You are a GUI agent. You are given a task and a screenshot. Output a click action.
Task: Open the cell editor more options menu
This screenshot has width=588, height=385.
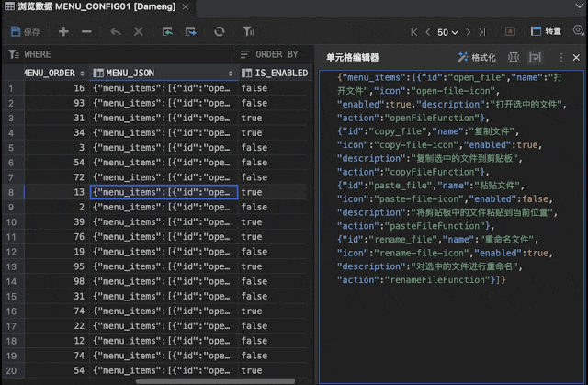pos(561,57)
